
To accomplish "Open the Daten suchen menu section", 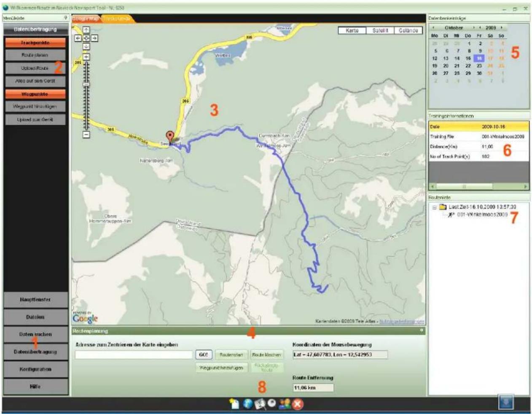I will (35, 334).
